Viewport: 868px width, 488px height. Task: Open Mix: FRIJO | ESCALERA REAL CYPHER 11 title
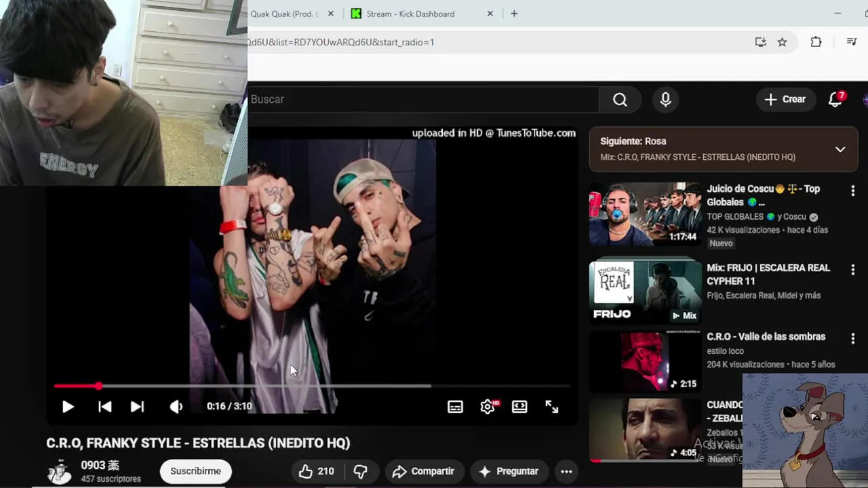(768, 274)
